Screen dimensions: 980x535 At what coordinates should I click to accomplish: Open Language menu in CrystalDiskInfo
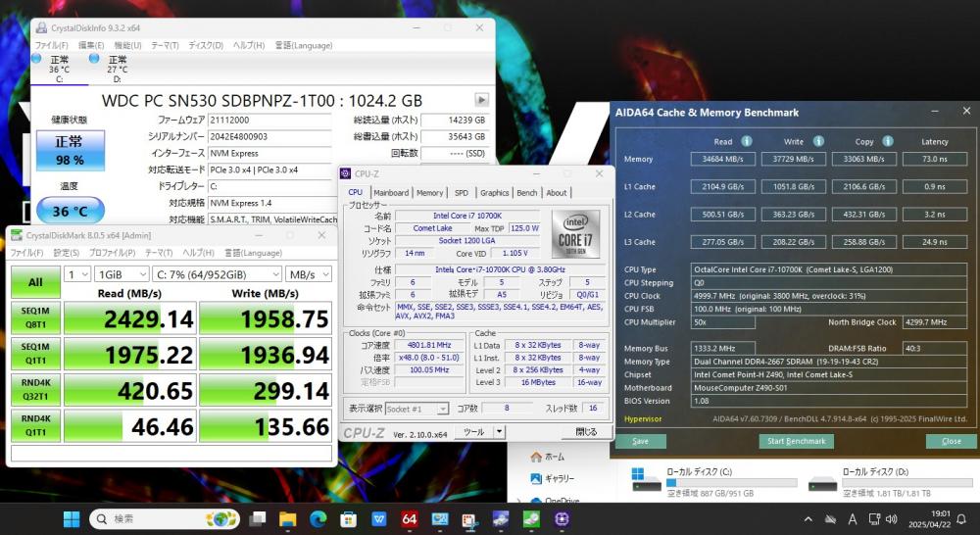point(303,45)
